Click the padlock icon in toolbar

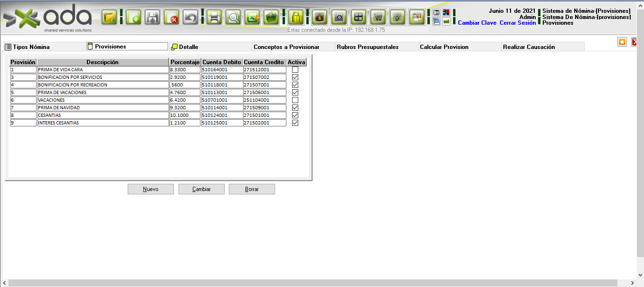click(296, 18)
